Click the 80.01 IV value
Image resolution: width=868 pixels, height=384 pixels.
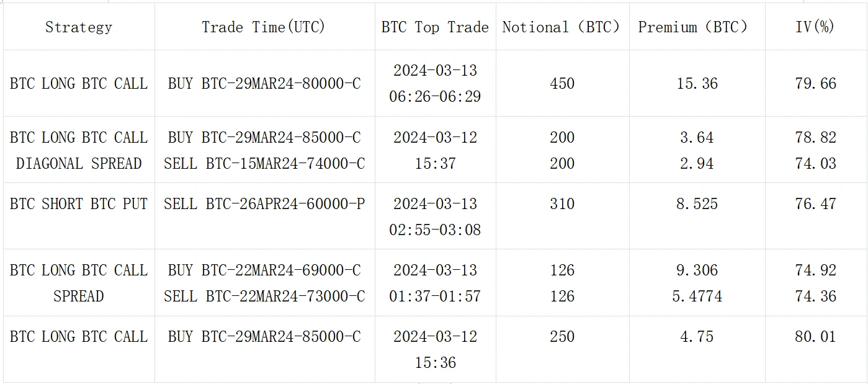pyautogui.click(x=815, y=337)
